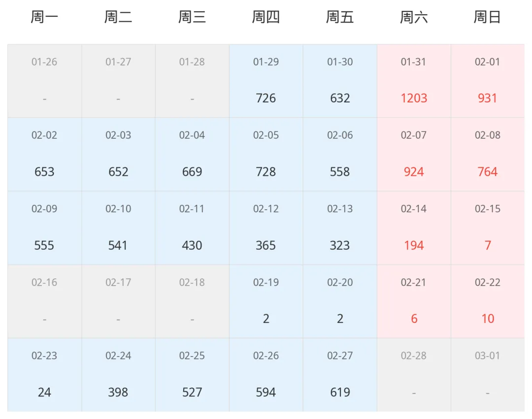
Task: Click the 周六 column header
Action: pyautogui.click(x=414, y=17)
